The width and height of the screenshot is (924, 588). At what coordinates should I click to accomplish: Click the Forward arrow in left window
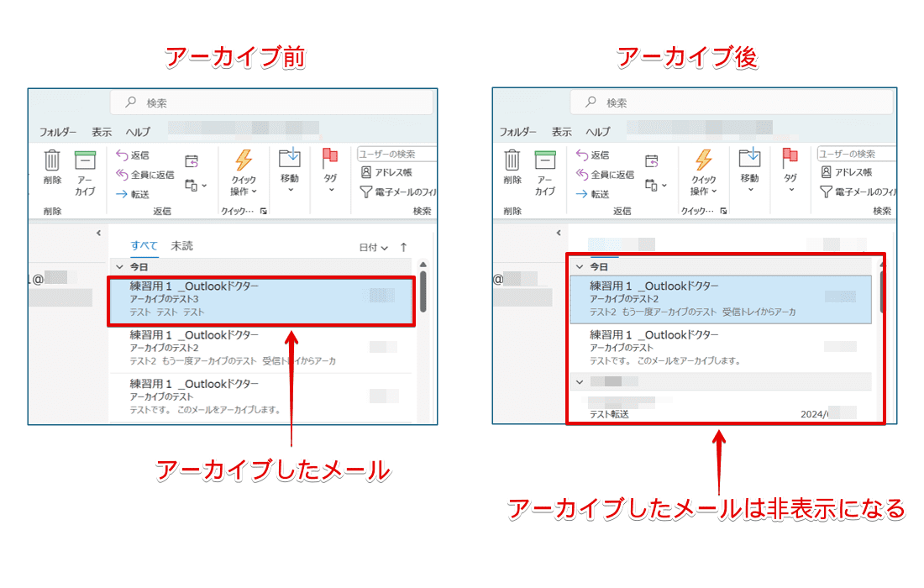(122, 194)
